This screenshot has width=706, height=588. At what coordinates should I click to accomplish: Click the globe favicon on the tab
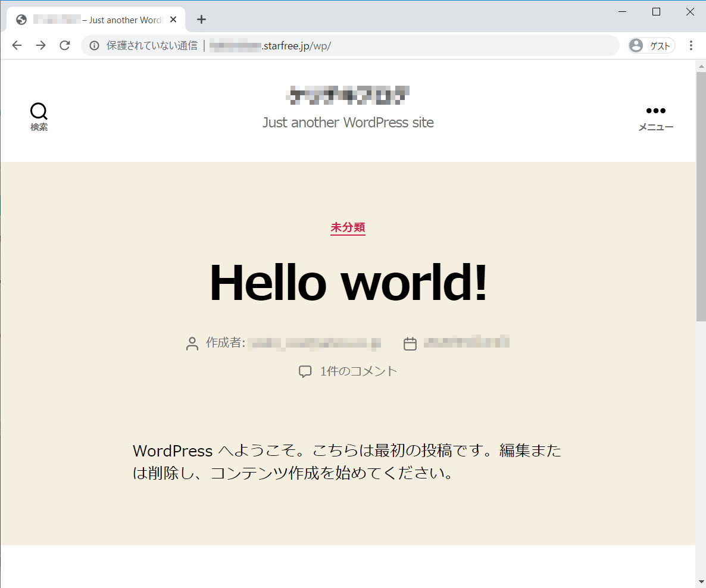[21, 20]
